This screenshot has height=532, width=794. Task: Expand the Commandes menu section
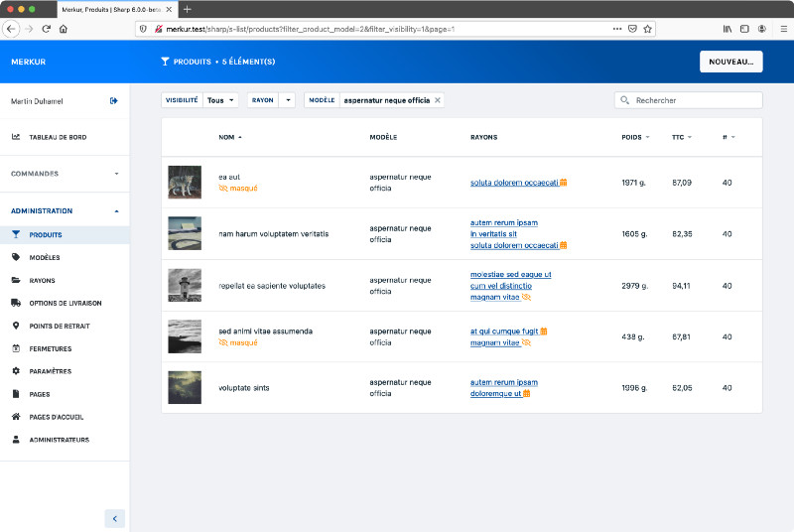click(116, 174)
